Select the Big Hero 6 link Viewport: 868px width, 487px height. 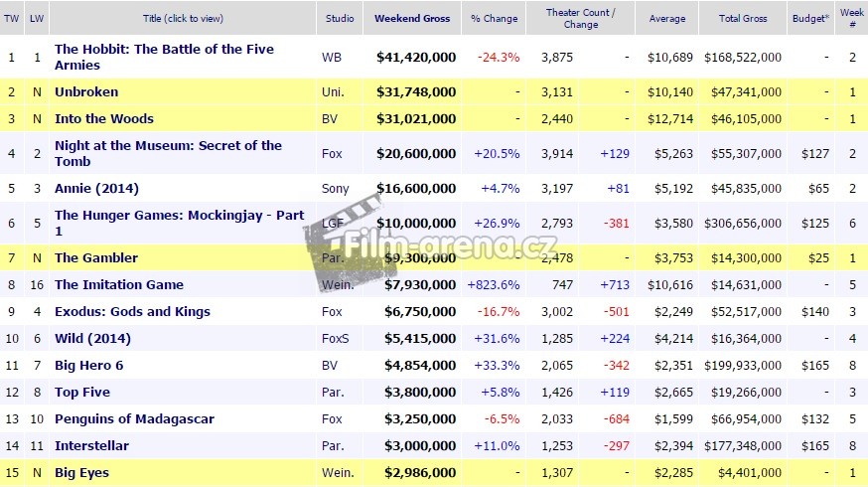point(89,365)
